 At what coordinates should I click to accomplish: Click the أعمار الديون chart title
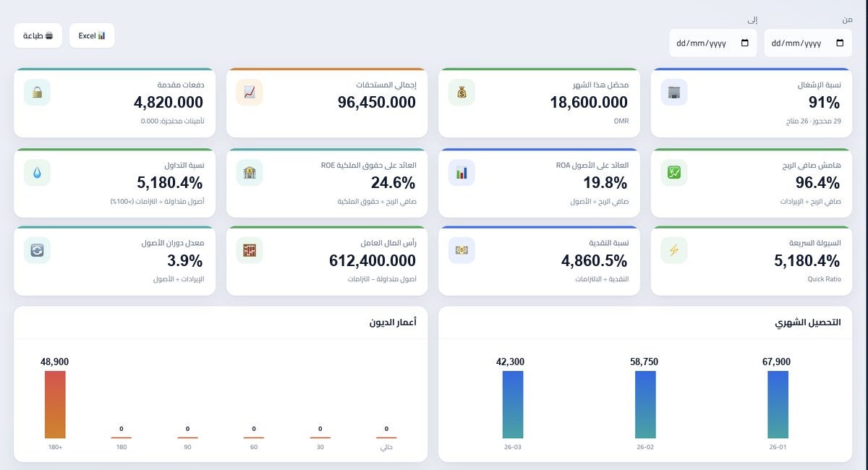[x=393, y=322]
